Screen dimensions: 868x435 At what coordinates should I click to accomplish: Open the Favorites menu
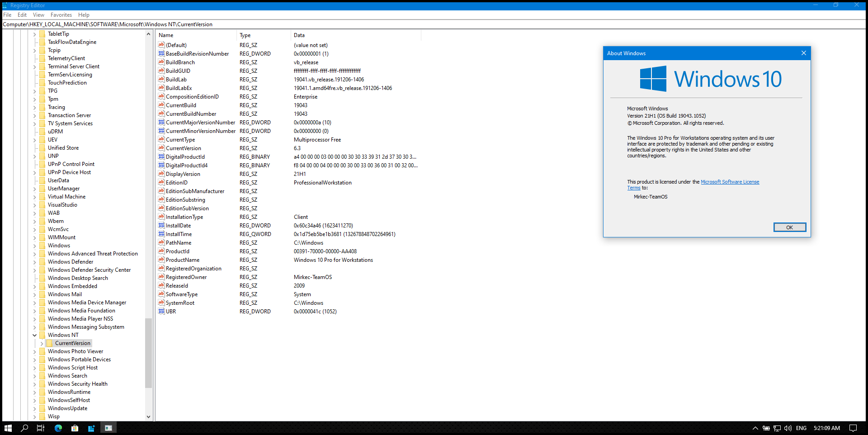tap(61, 15)
